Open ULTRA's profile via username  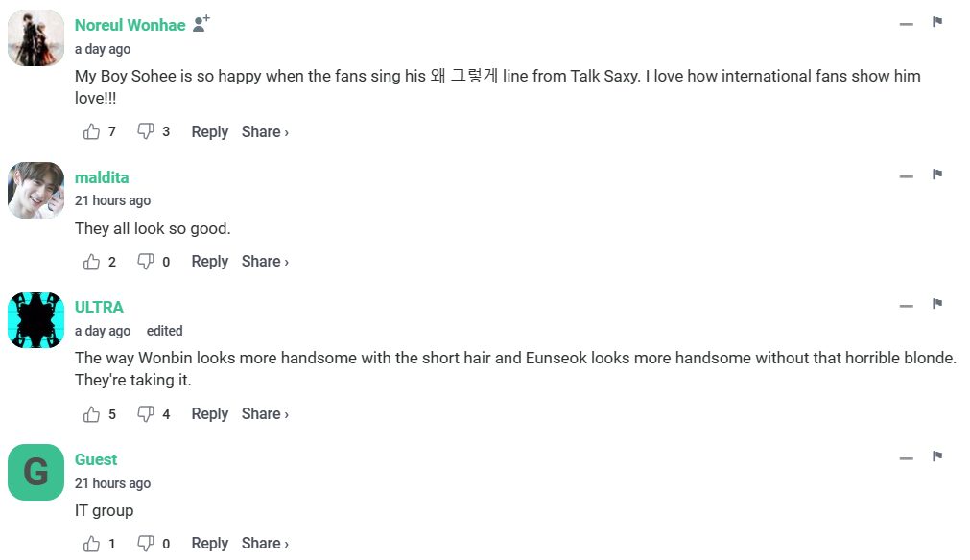click(99, 308)
